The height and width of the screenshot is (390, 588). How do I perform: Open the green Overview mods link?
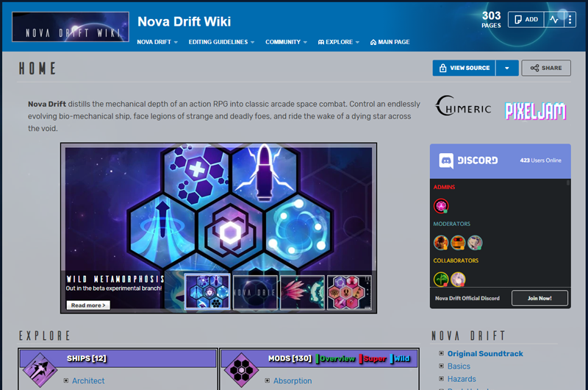coord(336,359)
